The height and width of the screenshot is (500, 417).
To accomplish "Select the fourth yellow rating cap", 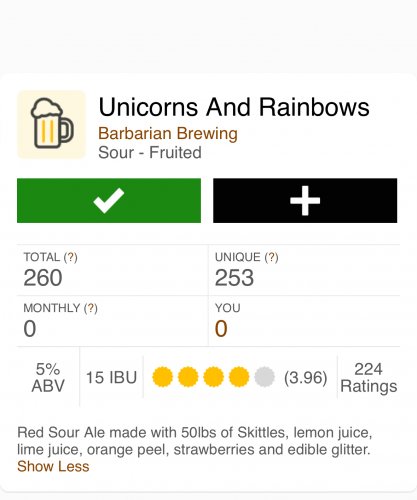I will [x=239, y=377].
